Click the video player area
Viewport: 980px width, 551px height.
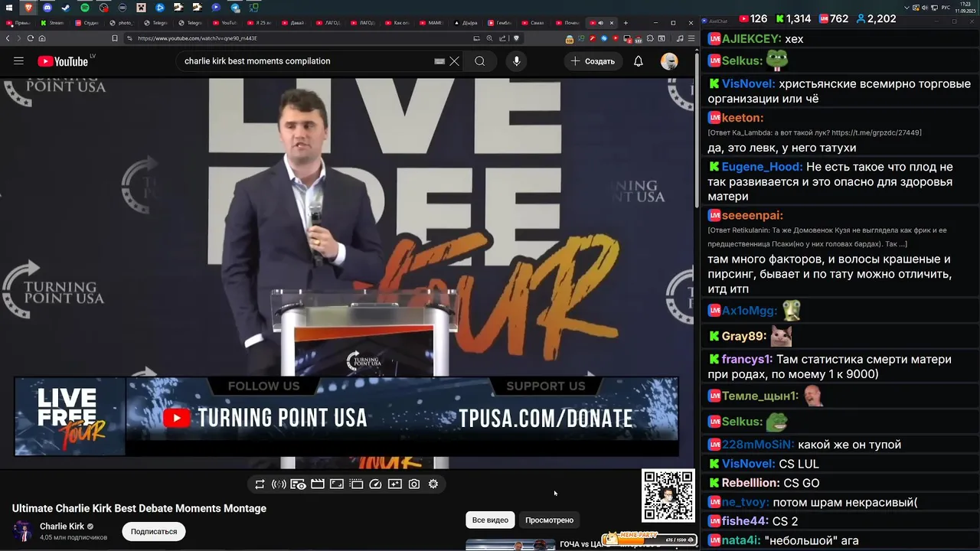(347, 273)
